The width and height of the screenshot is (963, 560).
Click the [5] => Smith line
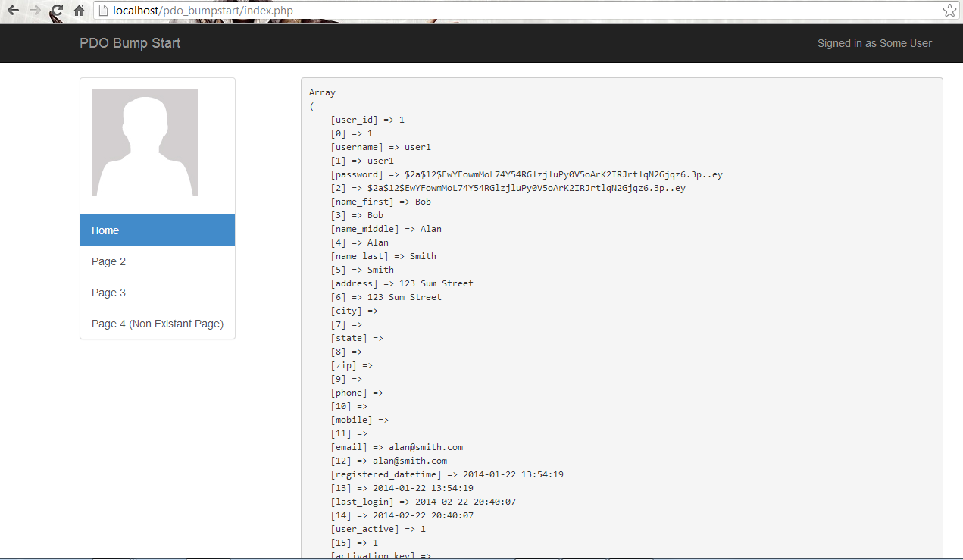click(362, 270)
